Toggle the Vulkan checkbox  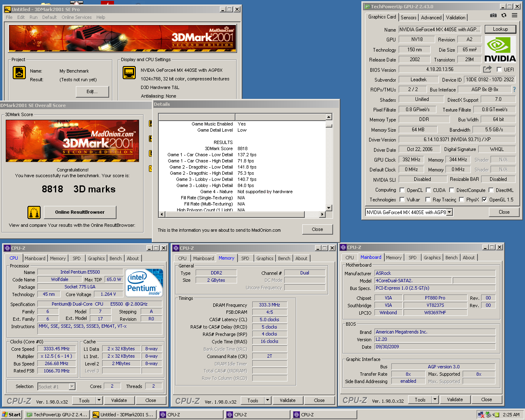402,200
